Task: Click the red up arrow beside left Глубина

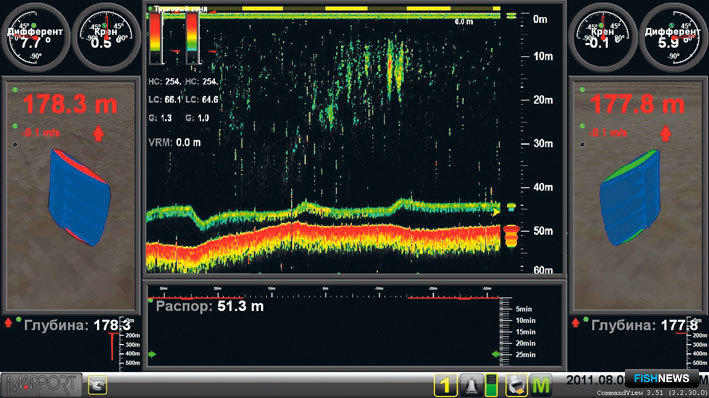Action: [x=8, y=322]
